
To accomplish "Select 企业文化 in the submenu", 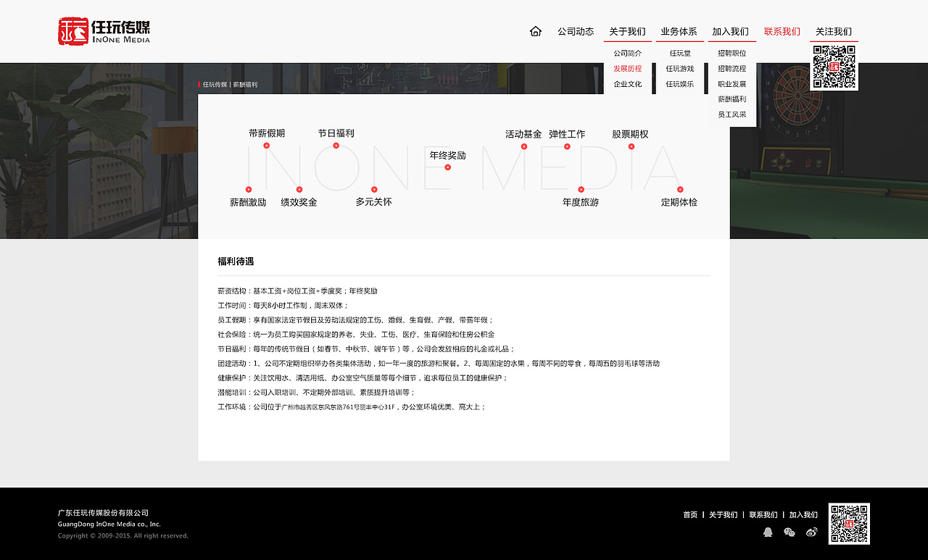I will point(628,84).
